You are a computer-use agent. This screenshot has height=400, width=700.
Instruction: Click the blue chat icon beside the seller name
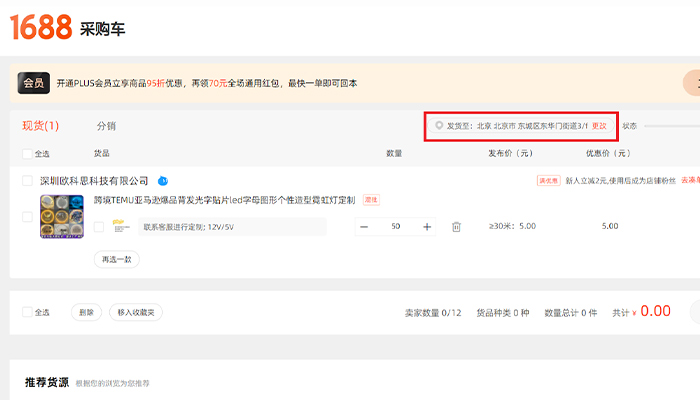tap(163, 181)
